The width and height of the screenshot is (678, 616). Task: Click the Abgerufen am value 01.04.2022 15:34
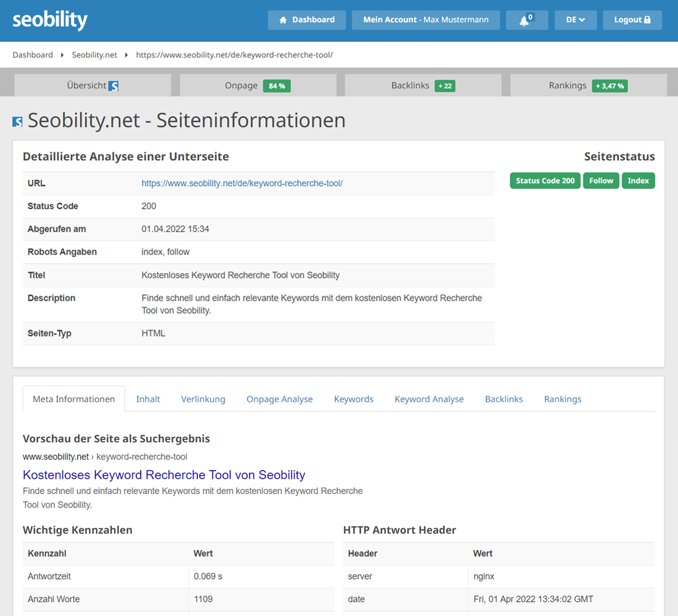tap(175, 229)
